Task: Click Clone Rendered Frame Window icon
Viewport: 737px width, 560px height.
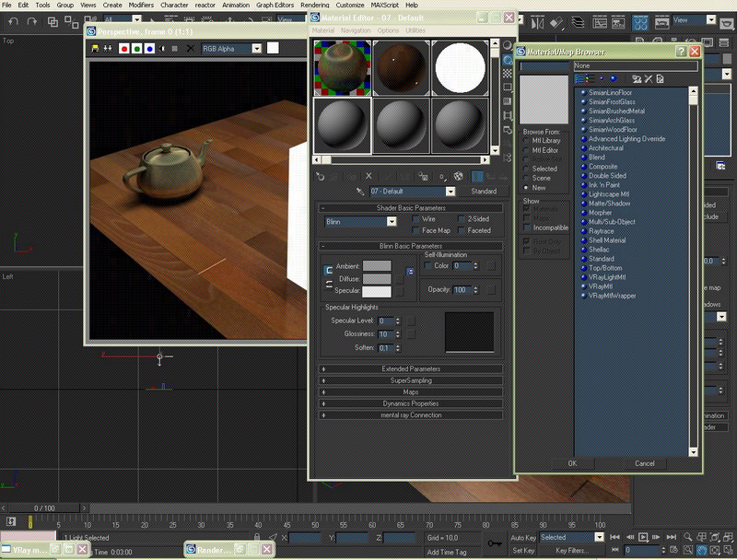Action: coord(108,49)
